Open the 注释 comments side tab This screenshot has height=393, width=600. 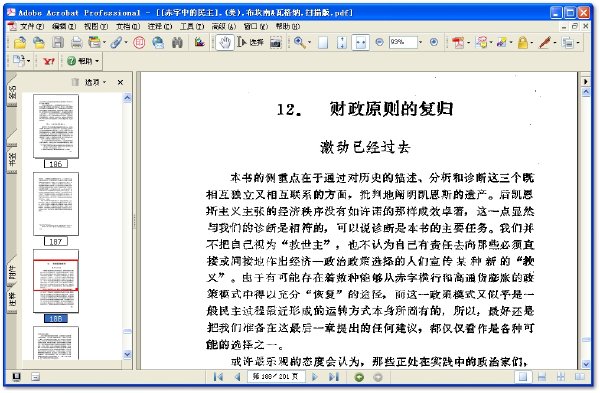(12, 299)
